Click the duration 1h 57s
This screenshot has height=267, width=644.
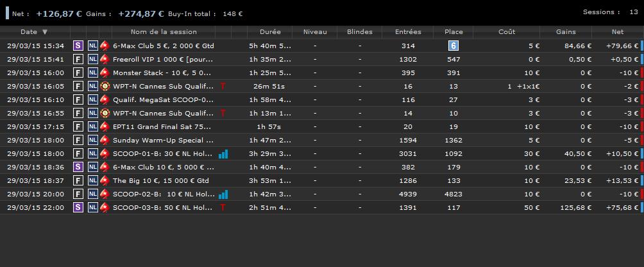269,126
